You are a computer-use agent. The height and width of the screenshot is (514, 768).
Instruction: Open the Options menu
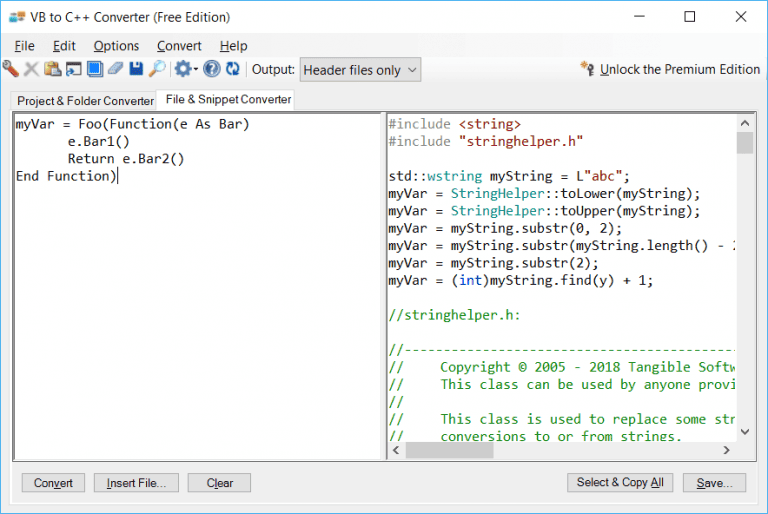(x=116, y=46)
